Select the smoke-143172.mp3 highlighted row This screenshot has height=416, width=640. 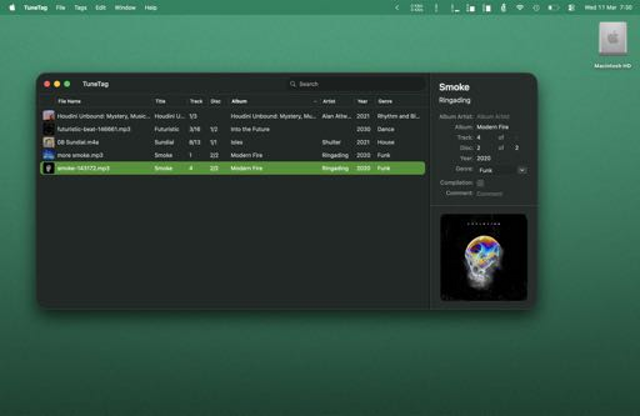tap(233, 168)
